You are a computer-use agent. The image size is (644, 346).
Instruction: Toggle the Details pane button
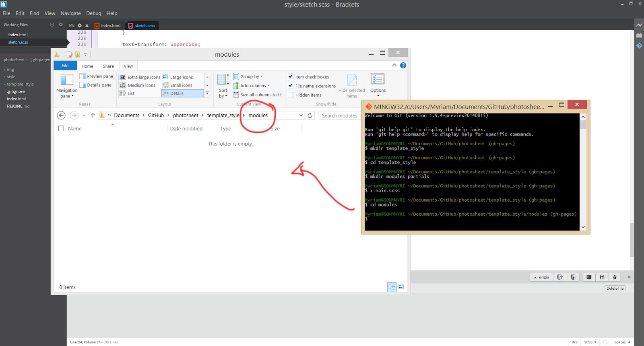click(95, 85)
